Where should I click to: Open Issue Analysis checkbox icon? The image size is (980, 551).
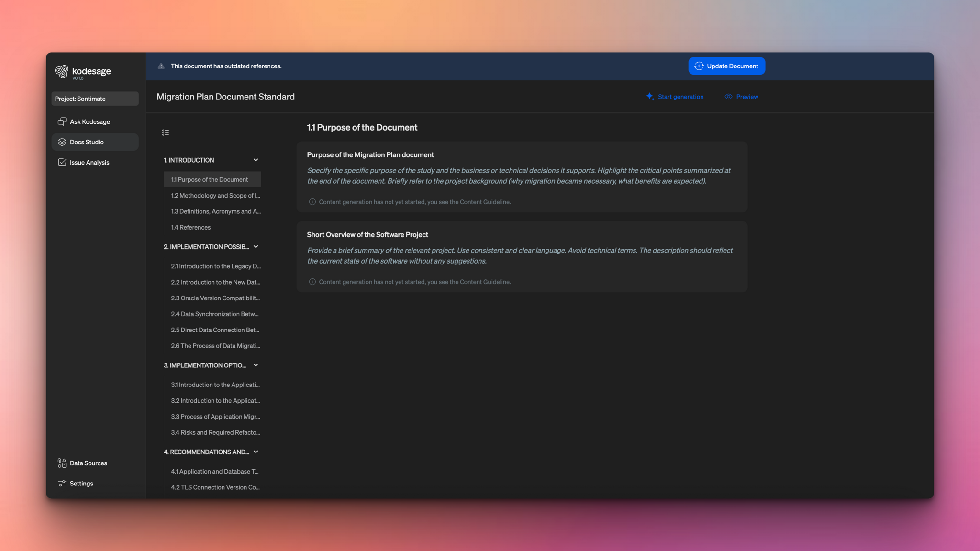(x=62, y=163)
